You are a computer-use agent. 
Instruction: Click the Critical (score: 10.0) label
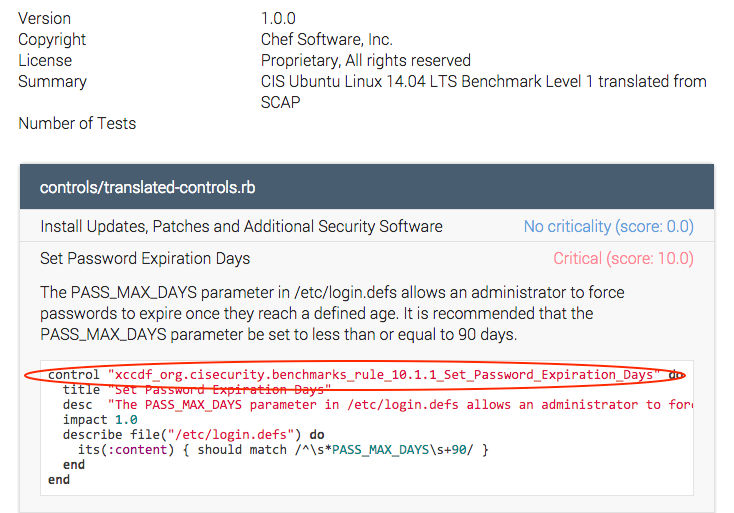coord(623,258)
